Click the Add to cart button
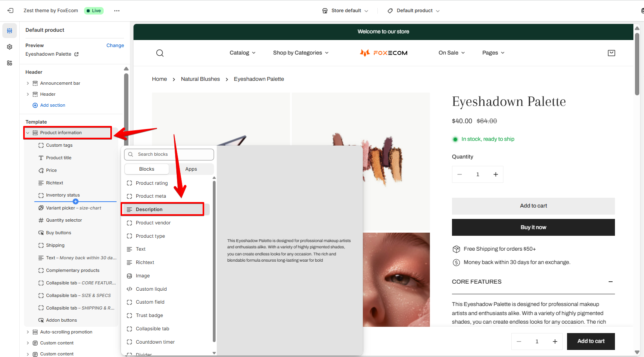 pos(533,206)
